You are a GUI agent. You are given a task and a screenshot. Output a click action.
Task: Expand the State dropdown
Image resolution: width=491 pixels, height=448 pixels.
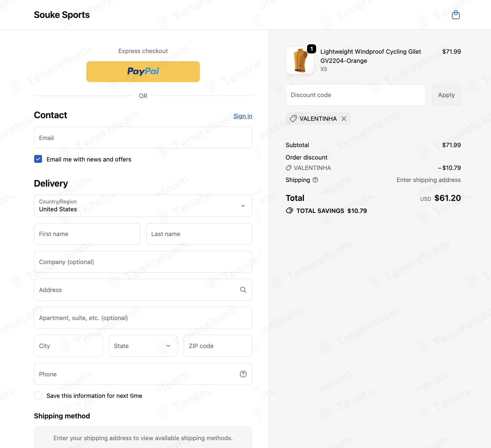(143, 346)
